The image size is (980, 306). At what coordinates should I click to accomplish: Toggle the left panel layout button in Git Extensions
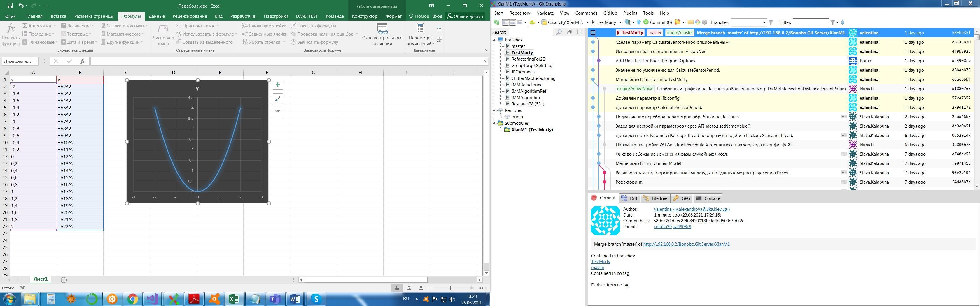505,22
